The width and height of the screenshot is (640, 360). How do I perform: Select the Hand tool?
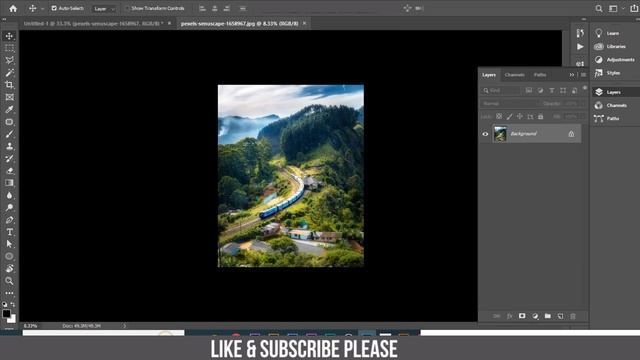(x=9, y=269)
